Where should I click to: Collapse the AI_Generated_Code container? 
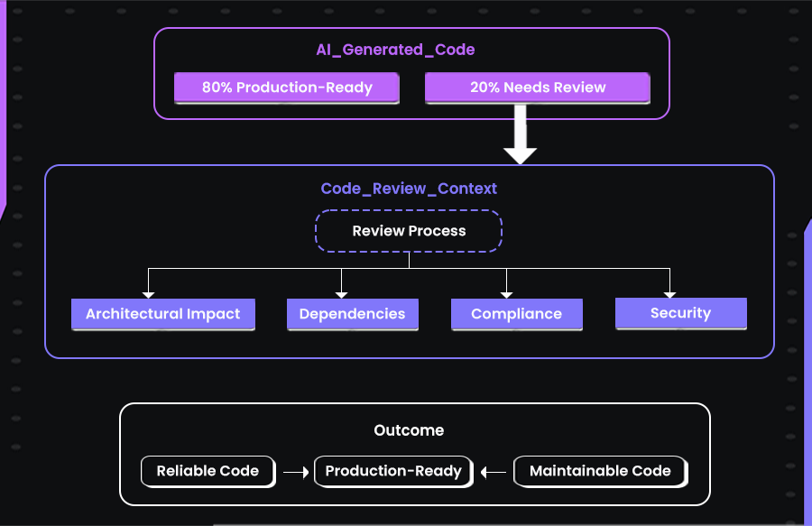pyautogui.click(x=411, y=74)
